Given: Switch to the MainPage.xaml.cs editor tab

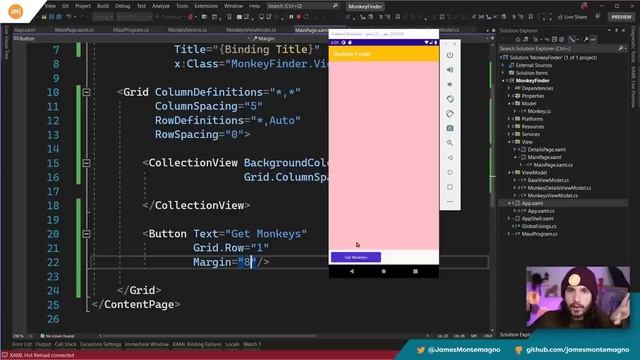Looking at the screenshot, I should pyautogui.click(x=74, y=30).
